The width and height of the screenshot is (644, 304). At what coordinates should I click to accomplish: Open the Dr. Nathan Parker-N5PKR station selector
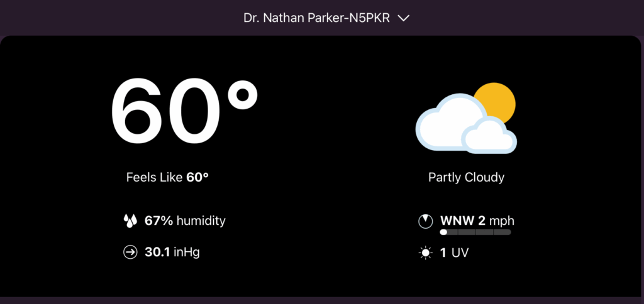[x=317, y=18]
